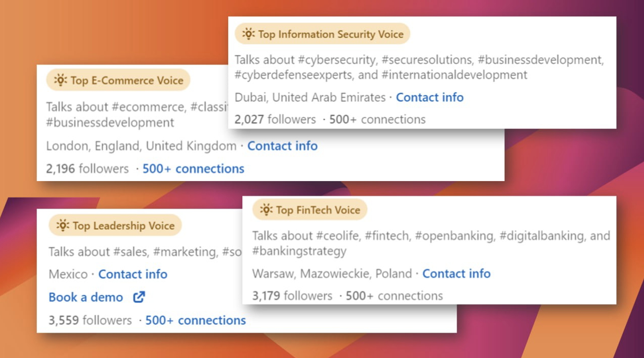Click the 3,179 followers count
The image size is (644, 358).
292,295
